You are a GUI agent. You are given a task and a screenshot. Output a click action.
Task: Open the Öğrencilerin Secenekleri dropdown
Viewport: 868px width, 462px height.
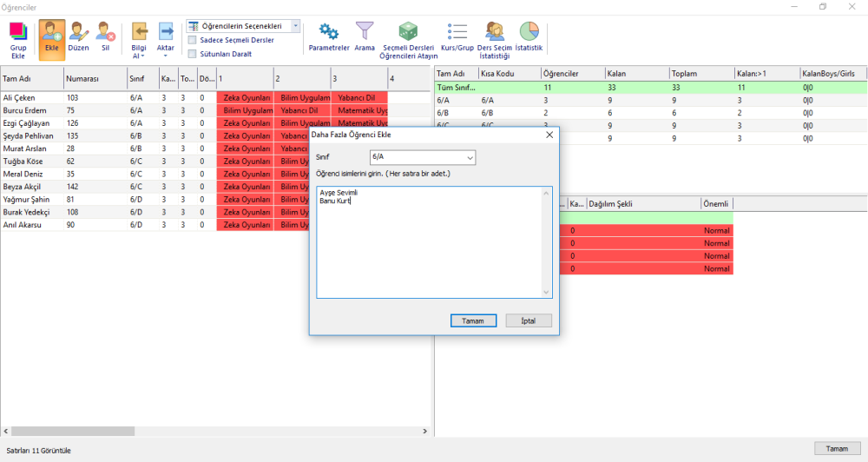(x=244, y=26)
